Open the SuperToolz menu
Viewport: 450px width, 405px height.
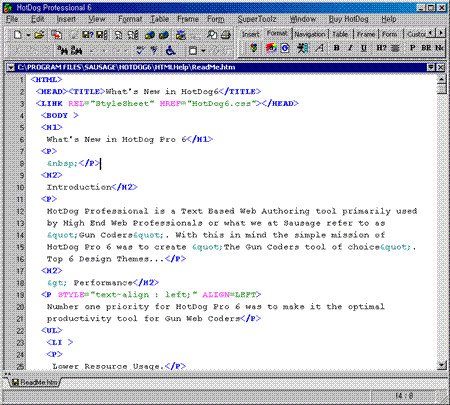(x=257, y=19)
